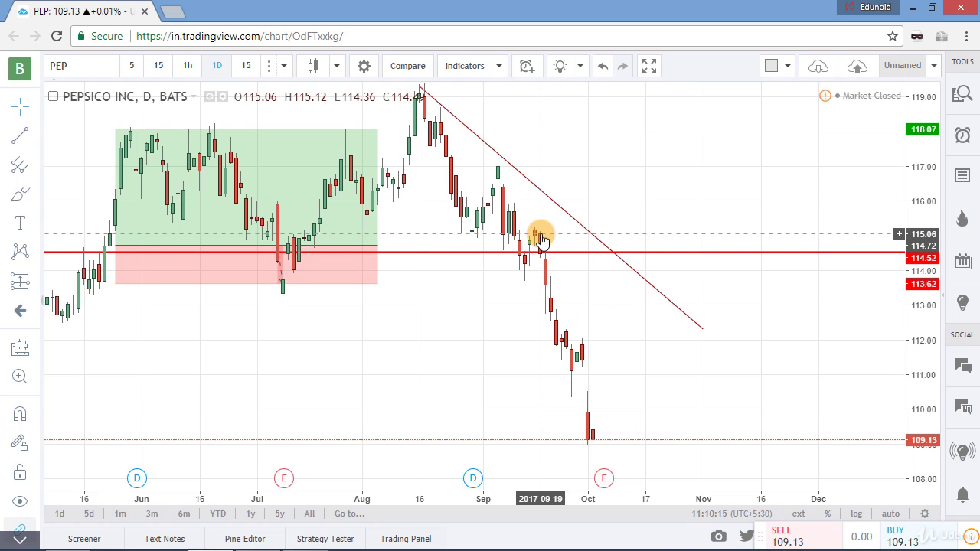Set date range to YTD
Screen dimensions: 980x551
pyautogui.click(x=217, y=514)
